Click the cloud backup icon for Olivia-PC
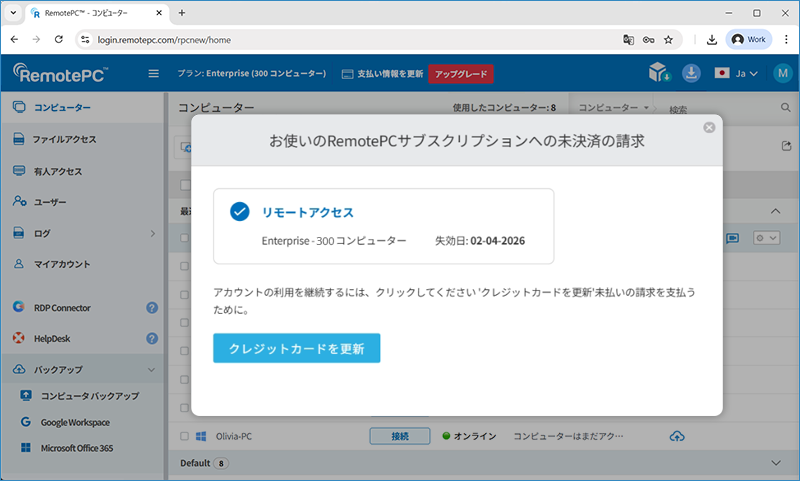This screenshot has width=800, height=481. [677, 436]
